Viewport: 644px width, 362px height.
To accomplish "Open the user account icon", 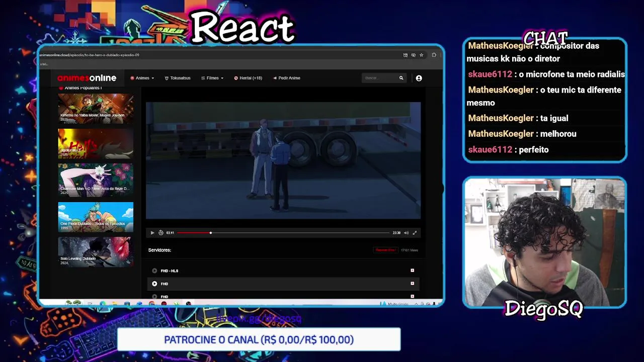I will [x=419, y=78].
